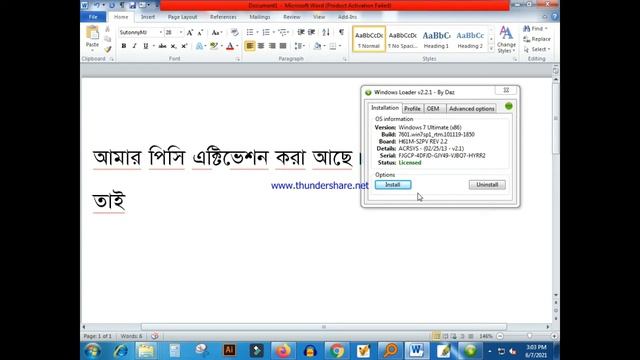
Task: Open Advanced options tab in Windows Loader
Action: click(x=471, y=109)
